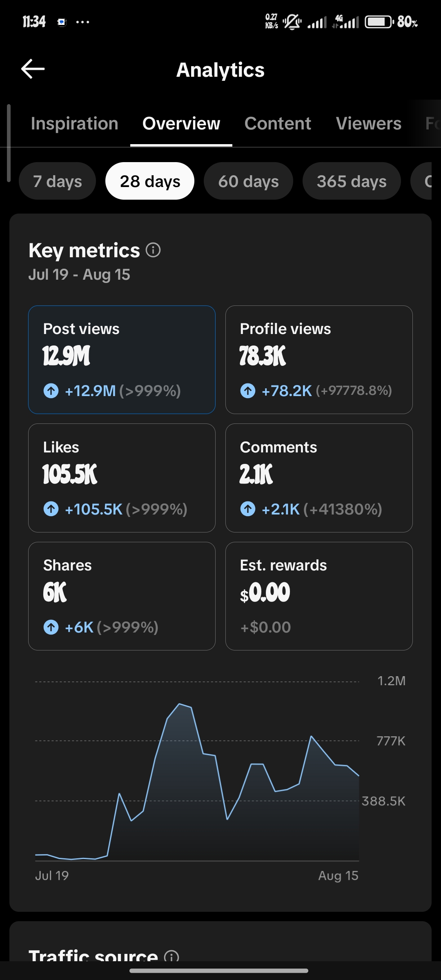441x980 pixels.
Task: Tap the Traffic source info icon
Action: (x=171, y=955)
